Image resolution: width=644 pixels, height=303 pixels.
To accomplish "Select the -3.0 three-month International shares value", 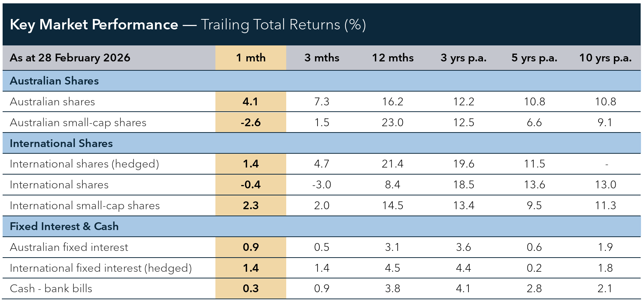I will coord(322,185).
